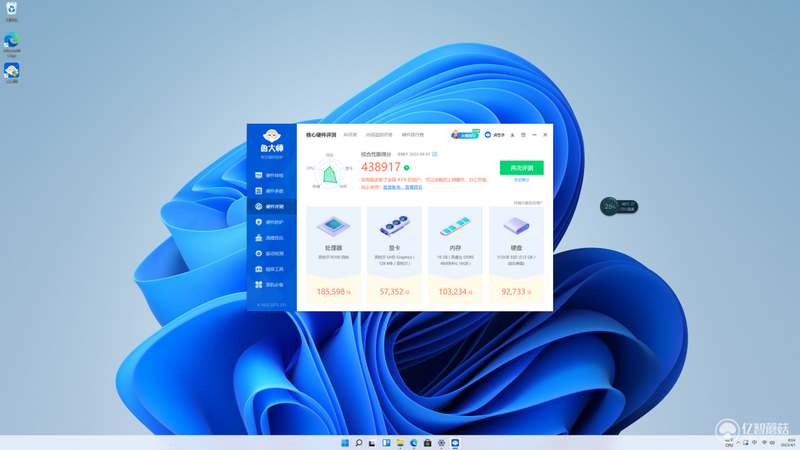Open the underlined ranking link under the score
800x450 pixels.
click(x=403, y=187)
